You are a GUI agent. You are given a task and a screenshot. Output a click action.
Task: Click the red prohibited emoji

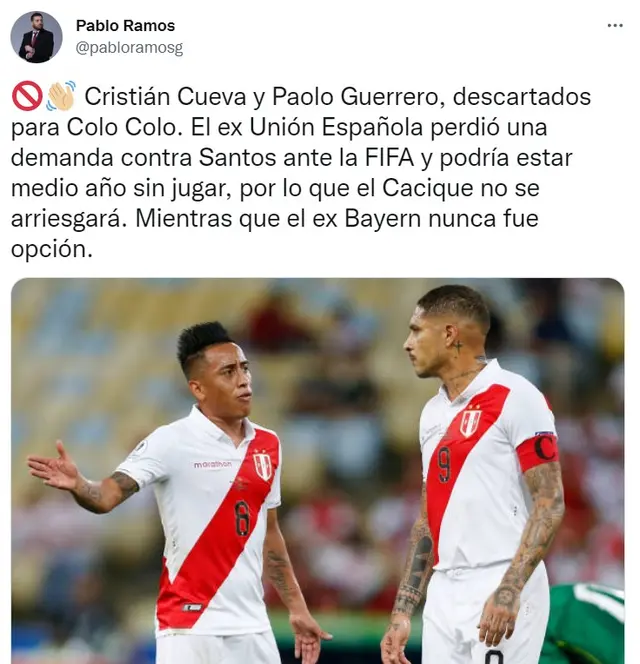pos(27,96)
